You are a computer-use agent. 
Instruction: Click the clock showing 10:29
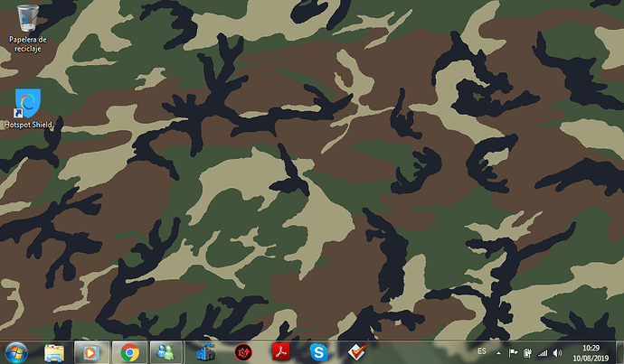[x=591, y=348]
